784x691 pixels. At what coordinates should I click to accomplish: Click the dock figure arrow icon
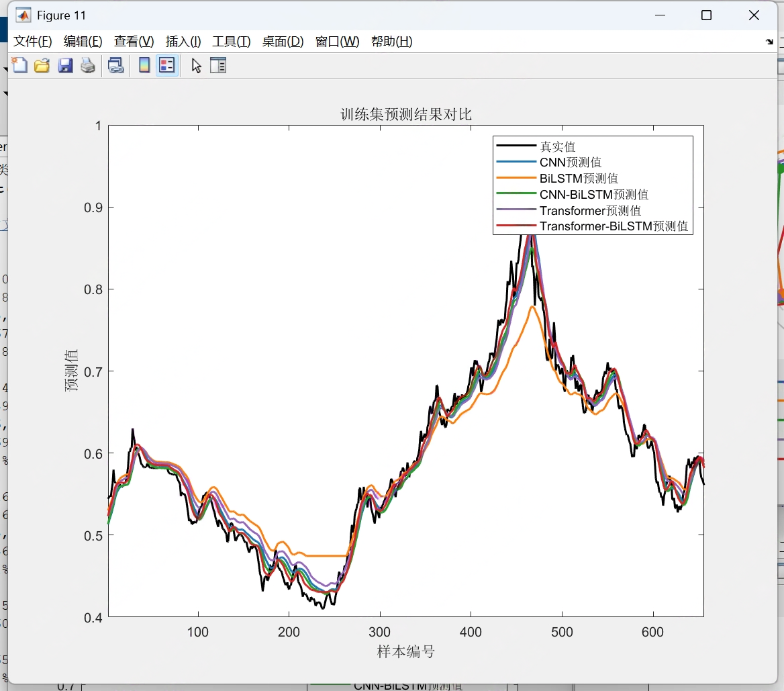pos(769,42)
